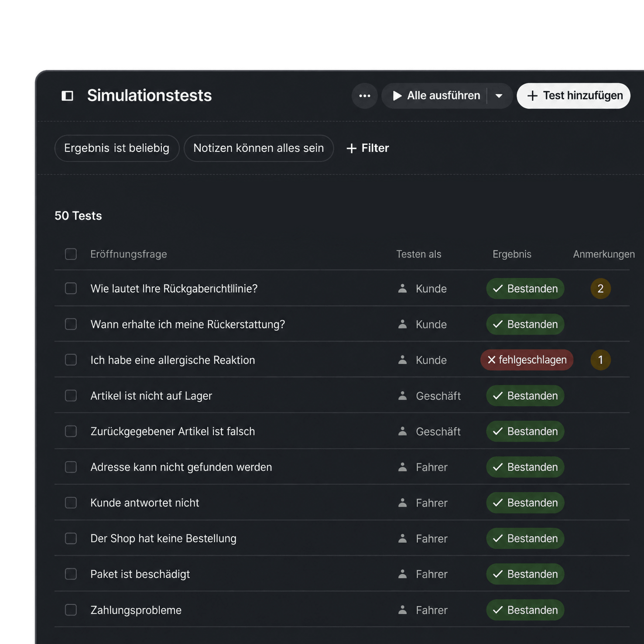Check the Adresse kann nicht gefunden checkbox
The height and width of the screenshot is (644, 644).
(x=71, y=467)
